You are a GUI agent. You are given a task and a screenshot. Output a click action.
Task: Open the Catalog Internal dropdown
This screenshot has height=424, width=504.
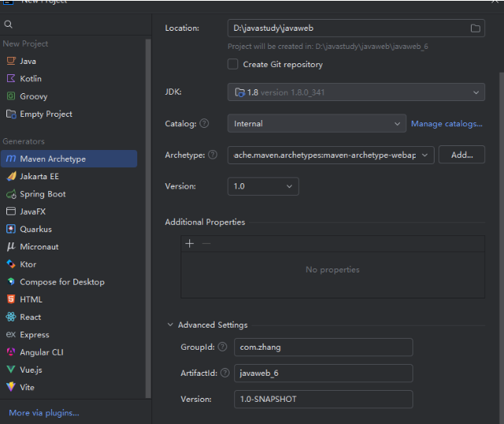(317, 124)
